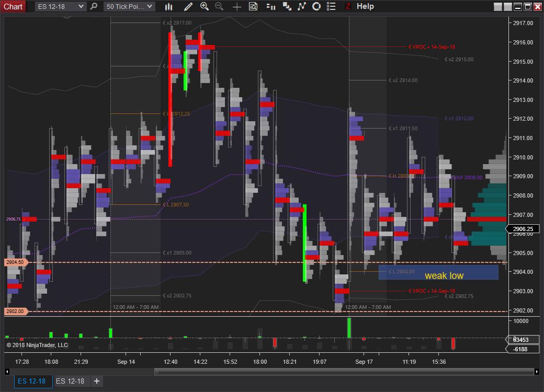Maximize the chart window

[528, 7]
